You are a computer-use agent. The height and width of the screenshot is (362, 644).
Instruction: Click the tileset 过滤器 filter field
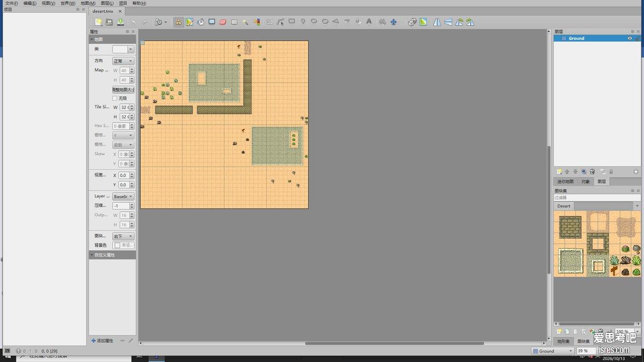coord(597,198)
